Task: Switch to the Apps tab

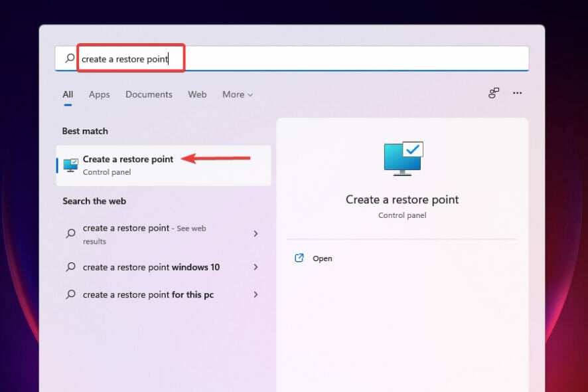Action: [99, 94]
